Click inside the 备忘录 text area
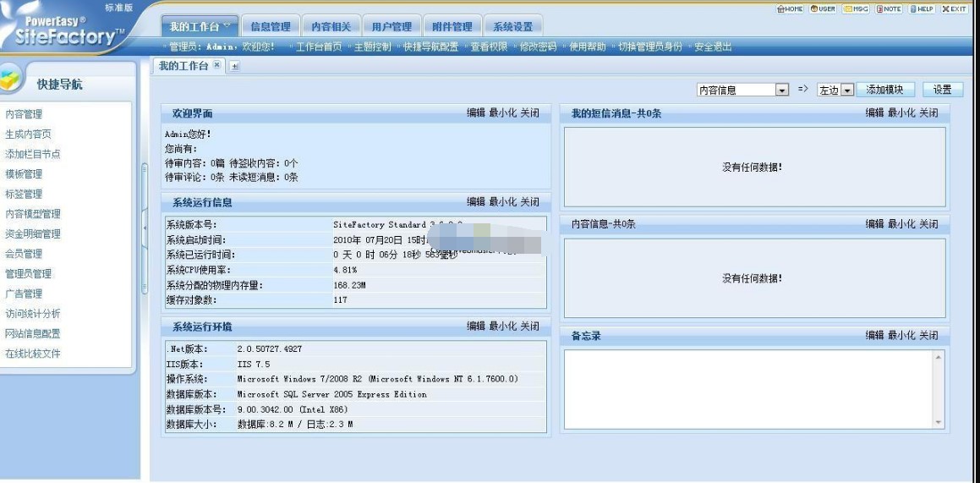This screenshot has height=483, width=980. [x=748, y=389]
